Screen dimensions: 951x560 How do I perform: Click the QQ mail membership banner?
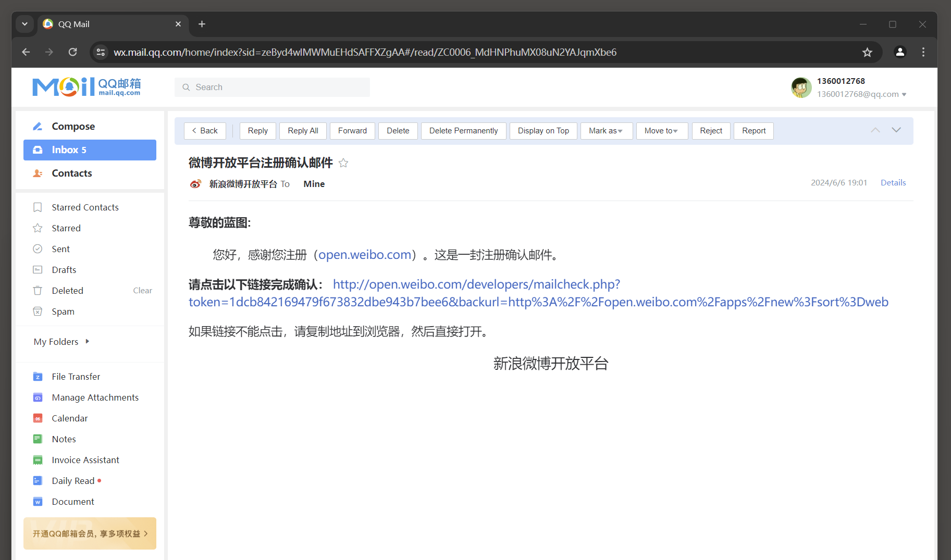point(90,533)
